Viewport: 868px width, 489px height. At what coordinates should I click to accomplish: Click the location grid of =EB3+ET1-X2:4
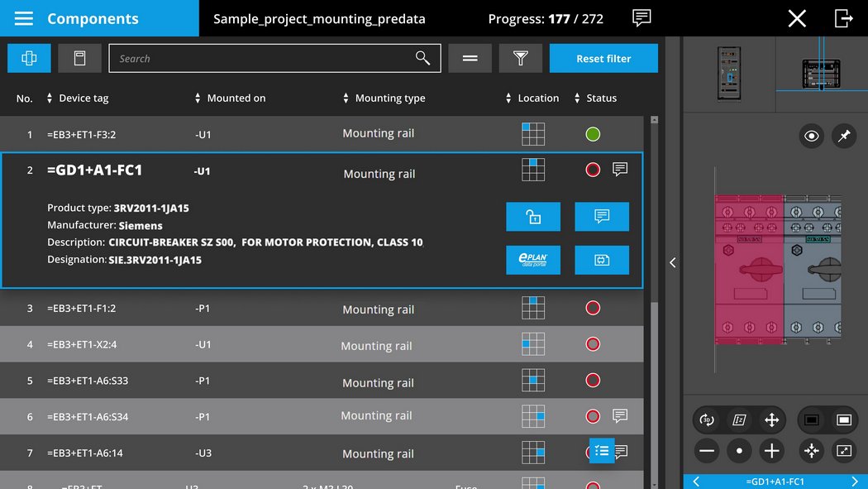[x=533, y=344]
